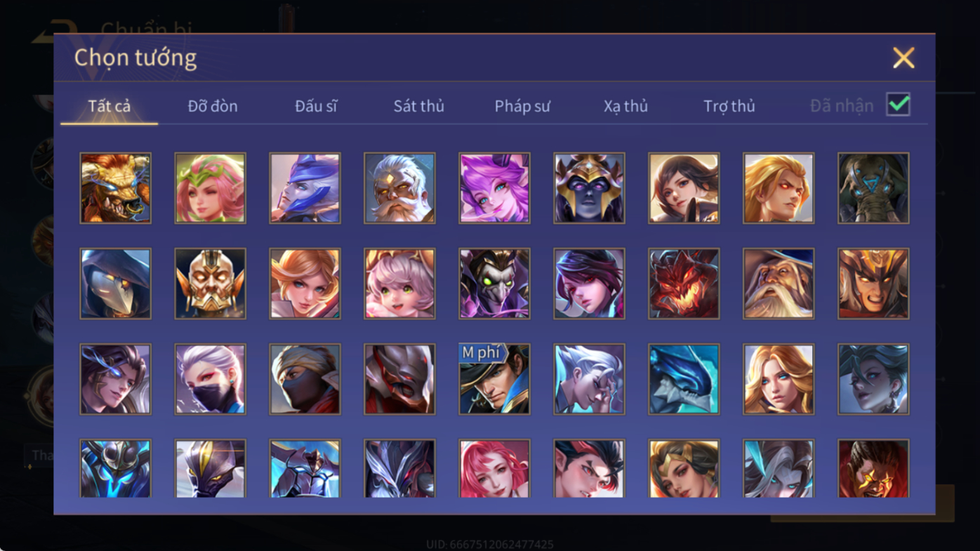The height and width of the screenshot is (551, 980).
Task: Open the 'Sát thủ' hero tab
Action: point(418,106)
